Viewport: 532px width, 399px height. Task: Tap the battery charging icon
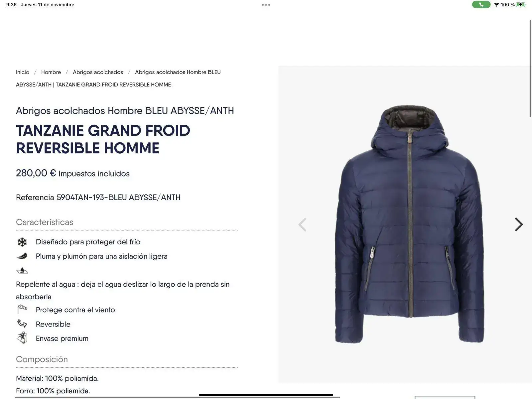tap(521, 5)
